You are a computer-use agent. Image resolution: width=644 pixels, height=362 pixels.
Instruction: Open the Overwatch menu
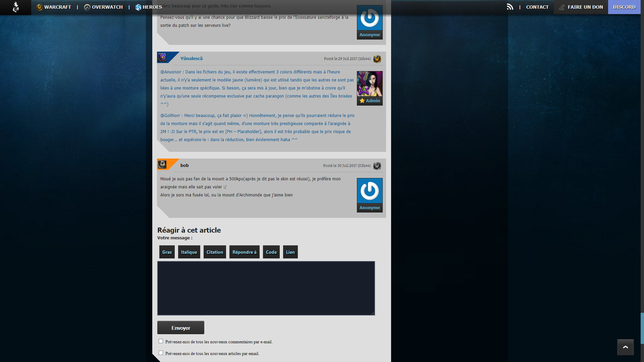(103, 7)
